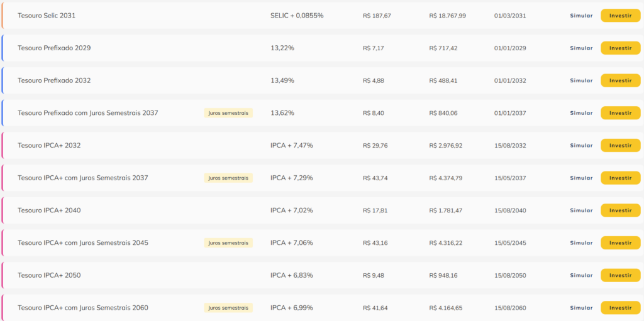
Task: Click Investir for Tesouro IPCA+ 2032
Action: pos(620,145)
